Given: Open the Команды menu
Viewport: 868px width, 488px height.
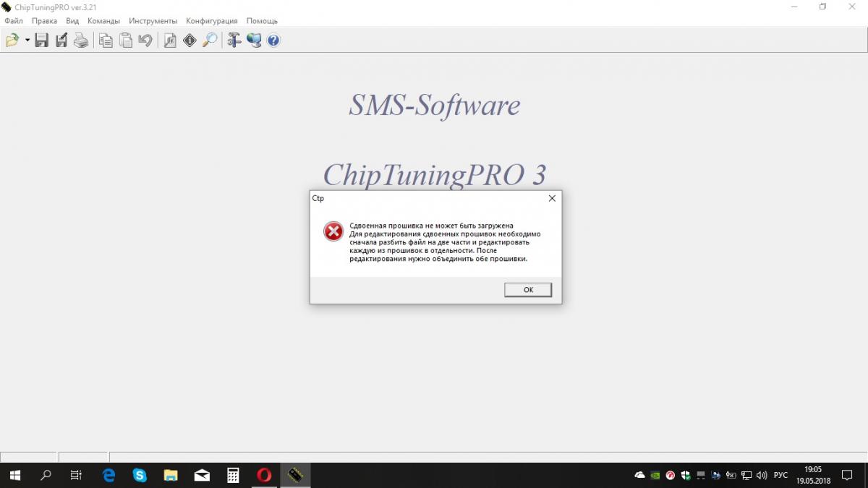Looking at the screenshot, I should click(x=103, y=21).
